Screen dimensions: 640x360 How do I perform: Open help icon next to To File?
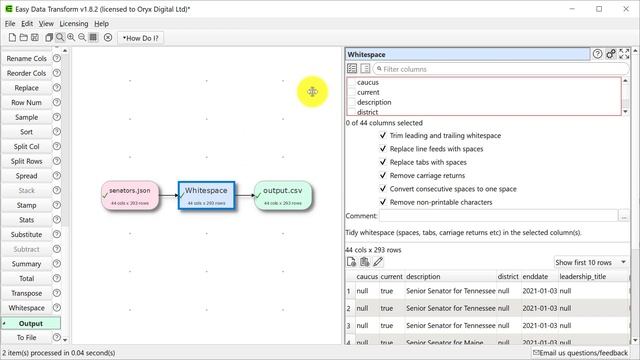pyautogui.click(x=57, y=337)
